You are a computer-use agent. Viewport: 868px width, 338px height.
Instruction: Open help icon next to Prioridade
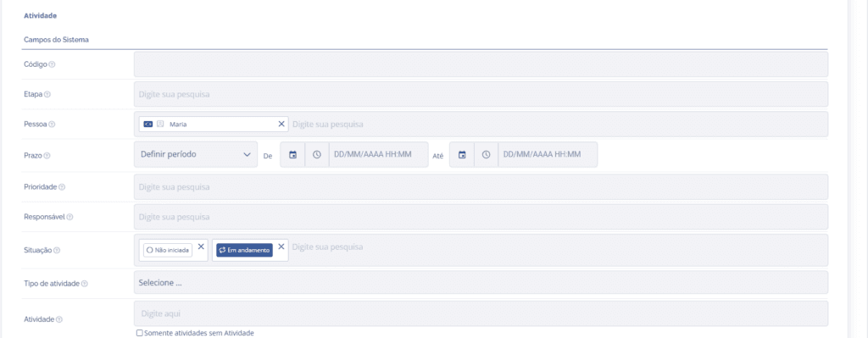(x=62, y=187)
